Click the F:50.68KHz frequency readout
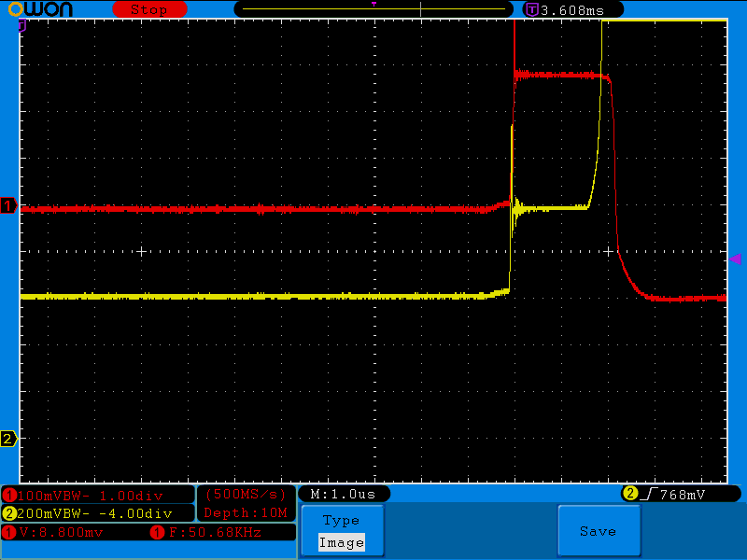 [x=215, y=532]
